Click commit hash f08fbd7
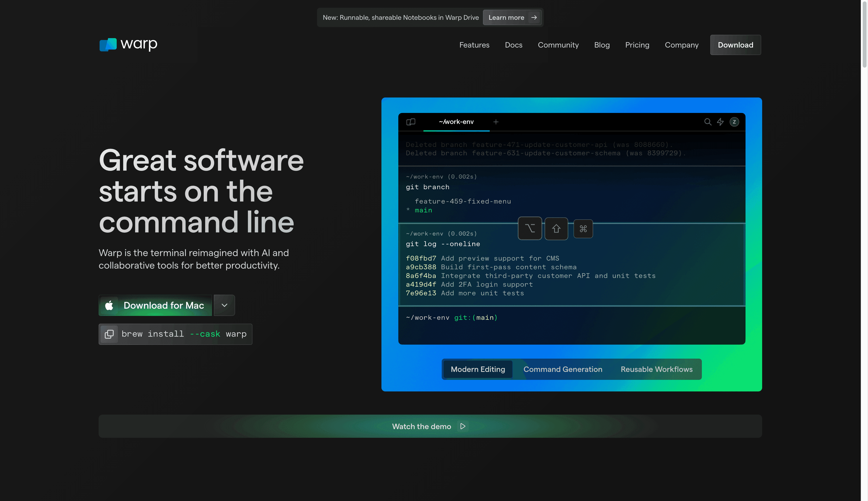Image resolution: width=868 pixels, height=501 pixels. pyautogui.click(x=421, y=258)
